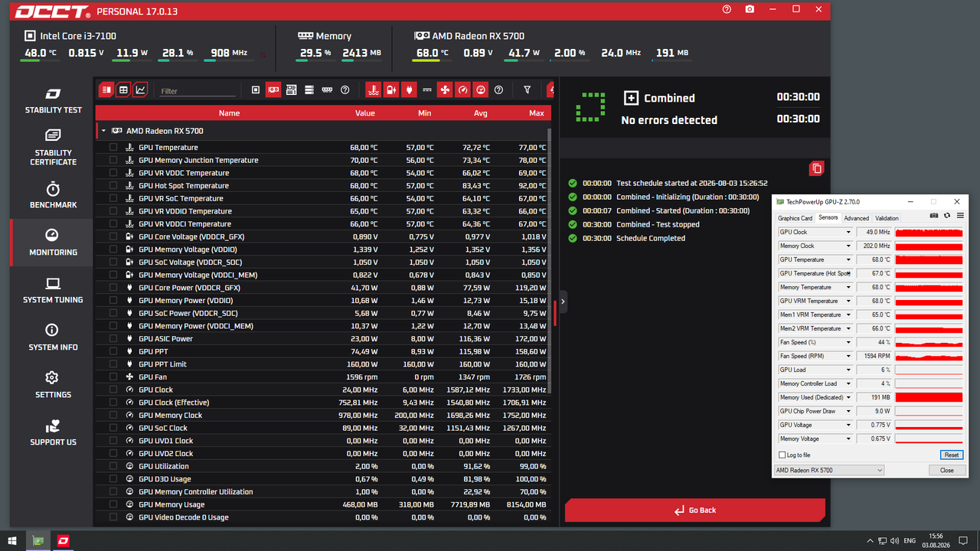
Task: Toggle the storage sensor group filter
Action: point(309,90)
